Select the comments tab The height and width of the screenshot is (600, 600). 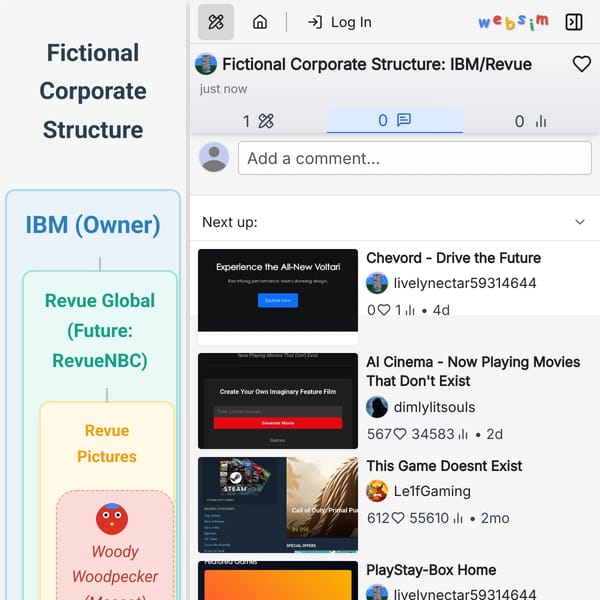point(395,121)
